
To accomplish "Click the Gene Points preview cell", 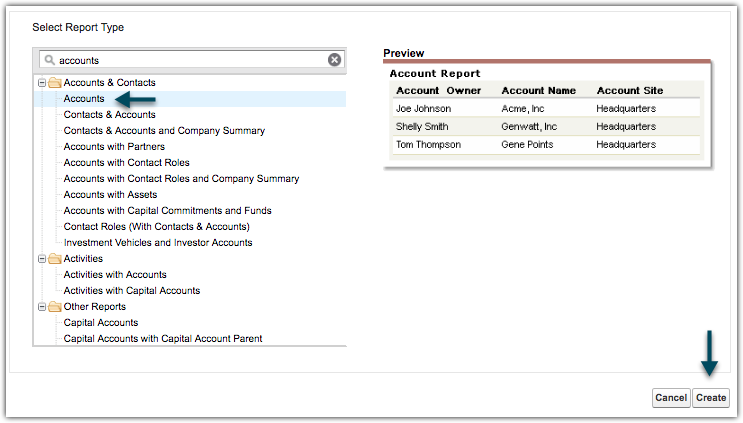I will (x=527, y=144).
